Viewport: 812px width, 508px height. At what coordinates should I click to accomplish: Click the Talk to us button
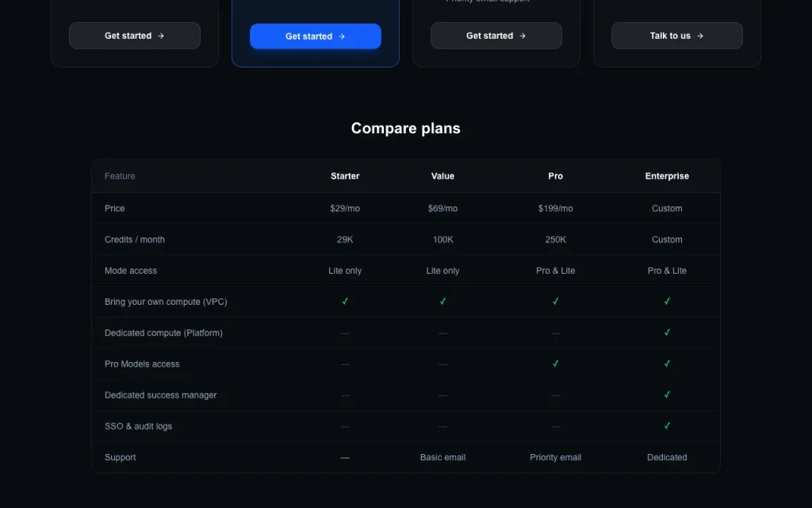(677, 36)
